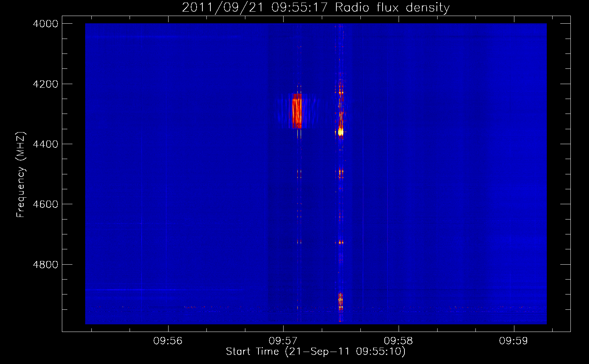Click the 4600 frequency tick label
The width and height of the screenshot is (589, 364).
pos(46,204)
